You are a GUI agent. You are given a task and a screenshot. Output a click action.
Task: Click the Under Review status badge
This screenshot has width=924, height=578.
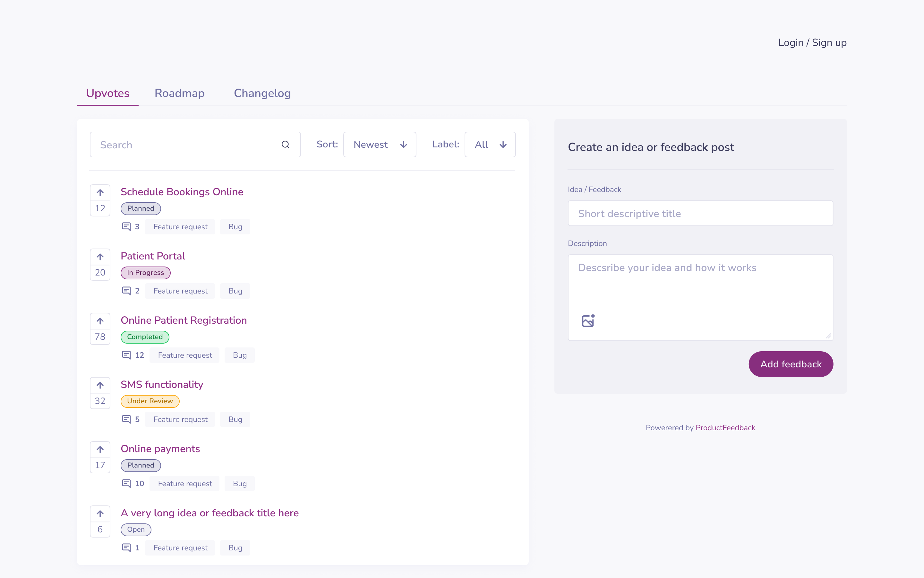(x=150, y=401)
